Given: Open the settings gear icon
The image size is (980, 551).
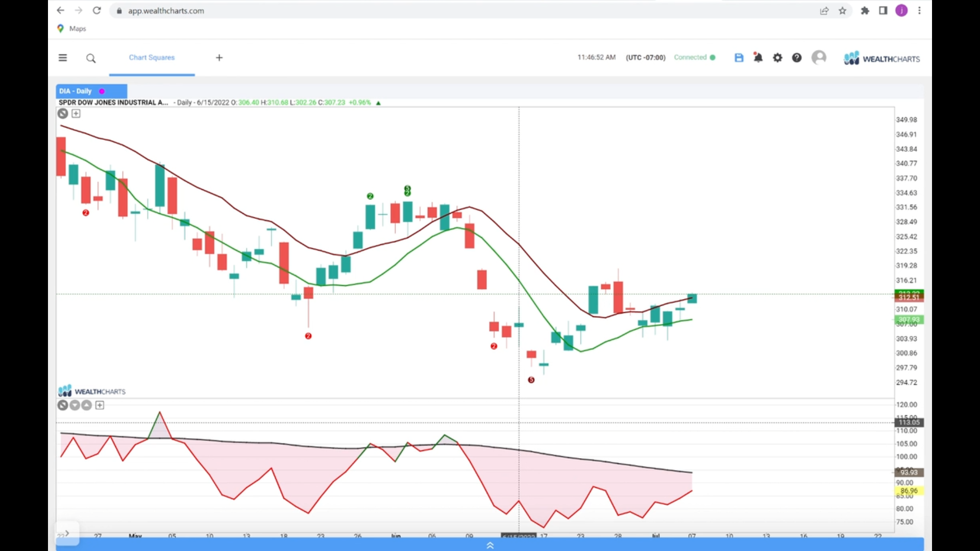Looking at the screenshot, I should click(x=777, y=58).
